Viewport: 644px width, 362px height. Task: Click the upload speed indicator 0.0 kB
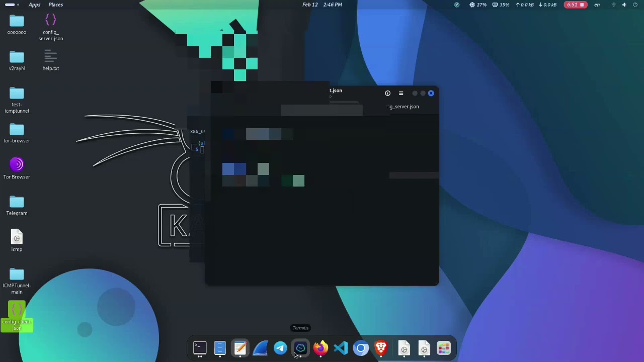[x=524, y=5]
